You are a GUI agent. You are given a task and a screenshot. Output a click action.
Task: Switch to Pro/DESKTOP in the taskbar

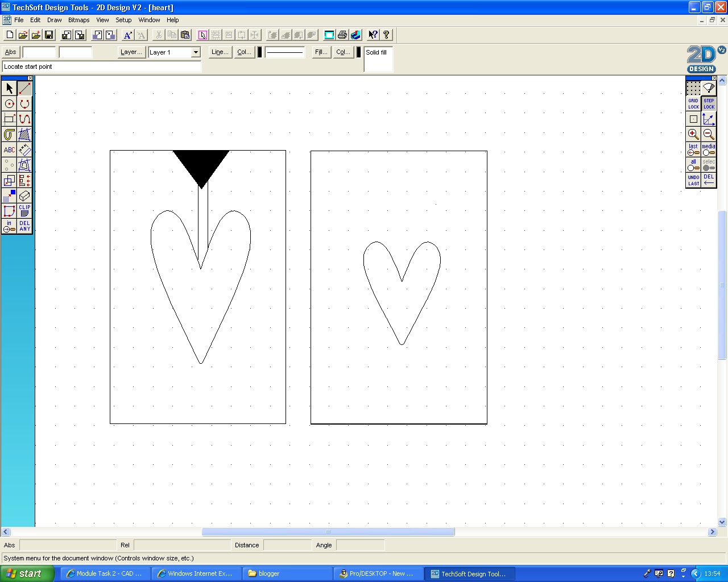pos(378,573)
